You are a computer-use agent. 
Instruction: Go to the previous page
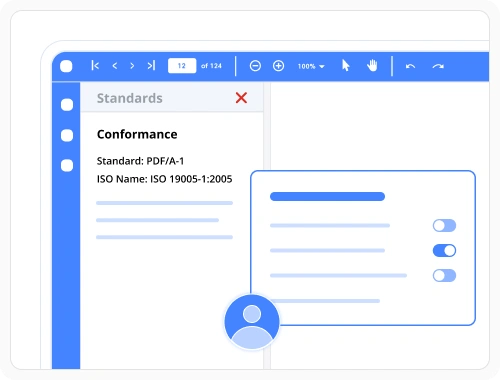click(x=115, y=66)
